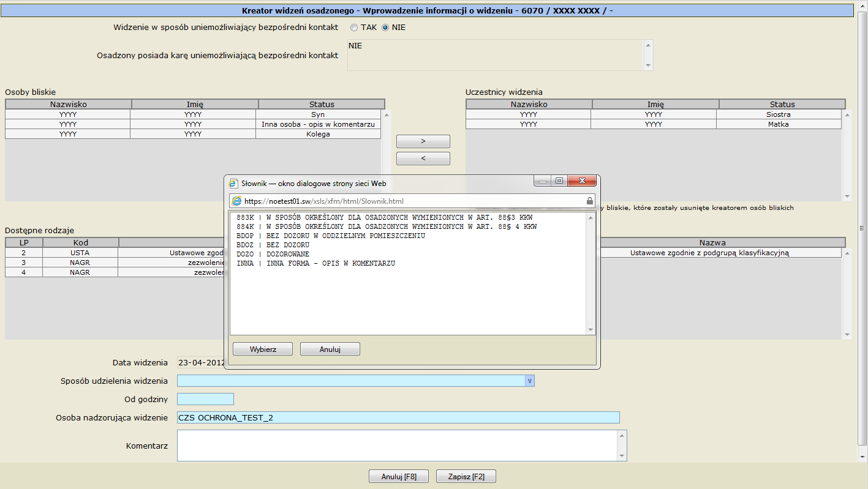
Task: Click the Wybierz button in the dialog
Action: pyautogui.click(x=263, y=349)
